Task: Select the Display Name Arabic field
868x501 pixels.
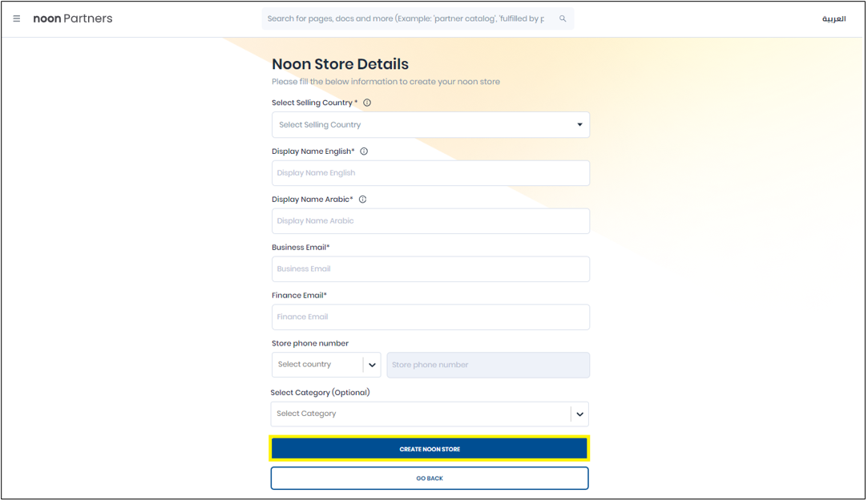Action: (430, 221)
